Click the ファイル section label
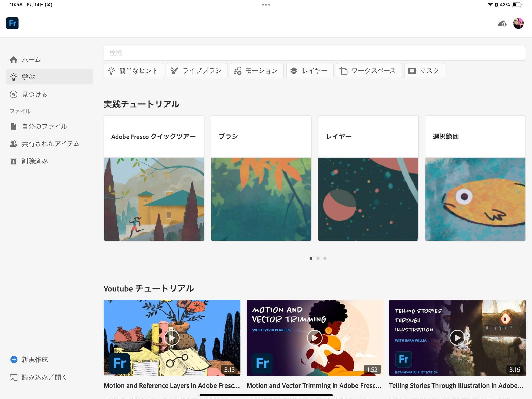The width and height of the screenshot is (532, 399). pyautogui.click(x=20, y=111)
